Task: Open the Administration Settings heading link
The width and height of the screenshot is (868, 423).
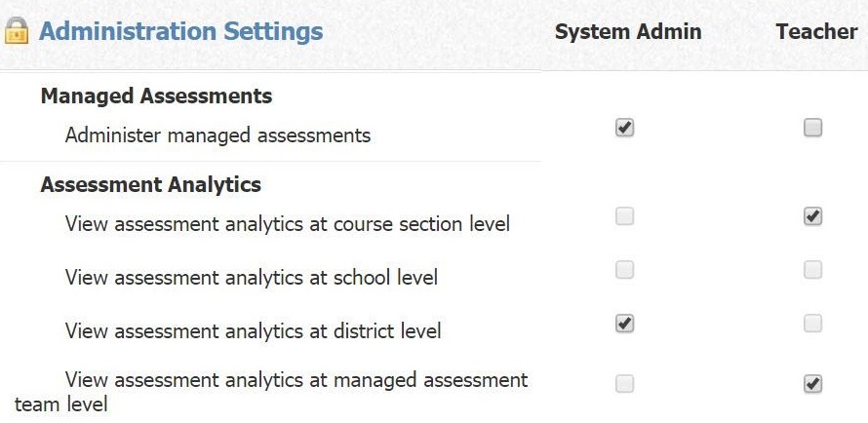Action: point(180,31)
